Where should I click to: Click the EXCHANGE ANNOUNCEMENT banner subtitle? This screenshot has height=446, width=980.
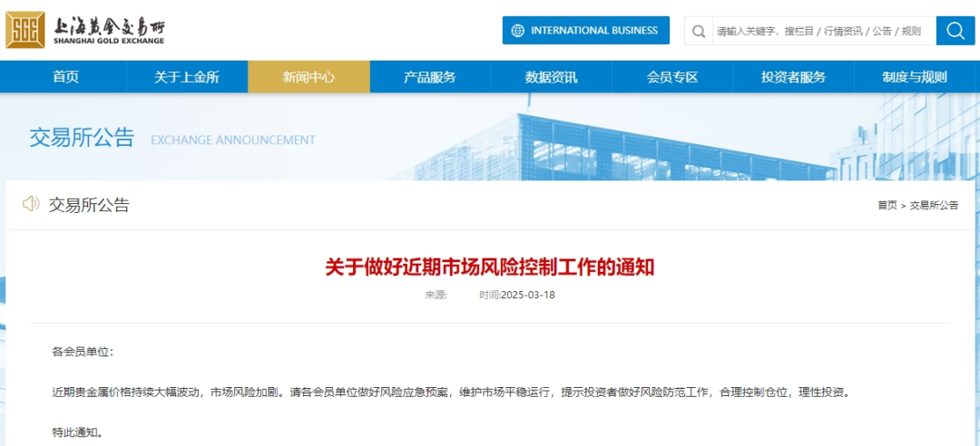click(x=233, y=140)
